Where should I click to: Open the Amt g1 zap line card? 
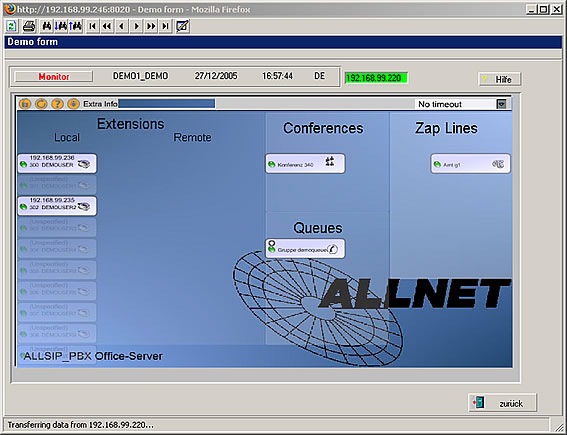[470, 163]
